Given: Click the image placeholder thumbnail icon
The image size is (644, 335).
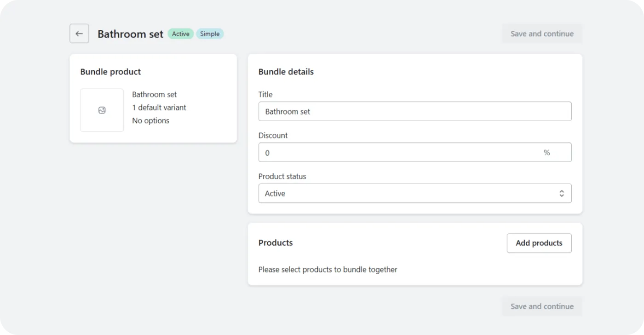Looking at the screenshot, I should (102, 110).
